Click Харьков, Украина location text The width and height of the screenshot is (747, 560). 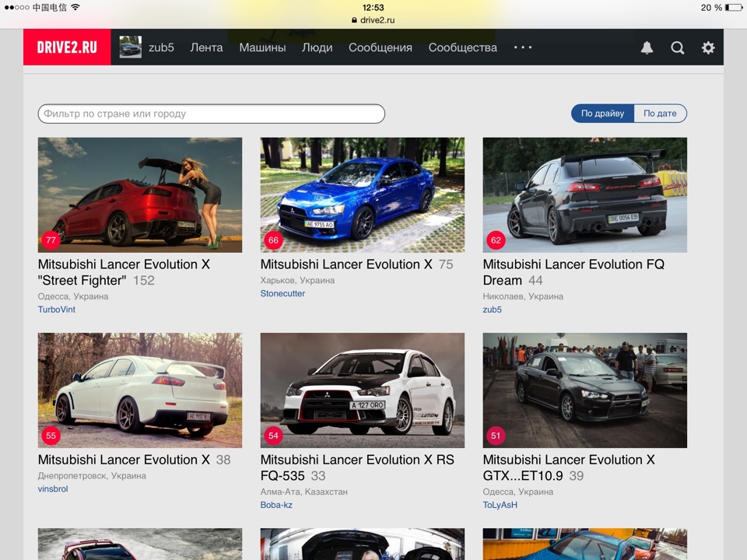298,281
